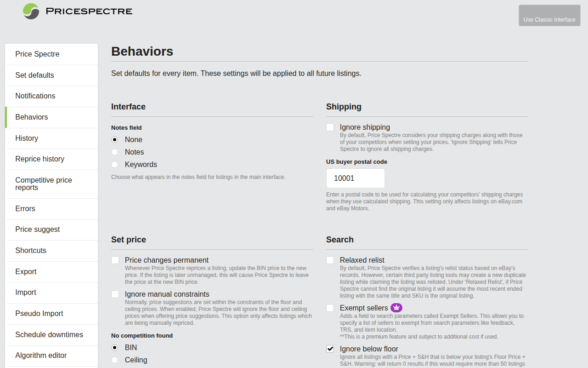Select the BIN radio button
Image resolution: width=588 pixels, height=368 pixels.
(114, 347)
